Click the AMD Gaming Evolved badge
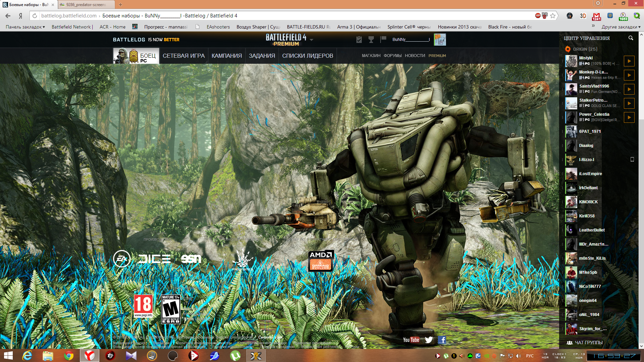644x362 pixels. pos(321,261)
